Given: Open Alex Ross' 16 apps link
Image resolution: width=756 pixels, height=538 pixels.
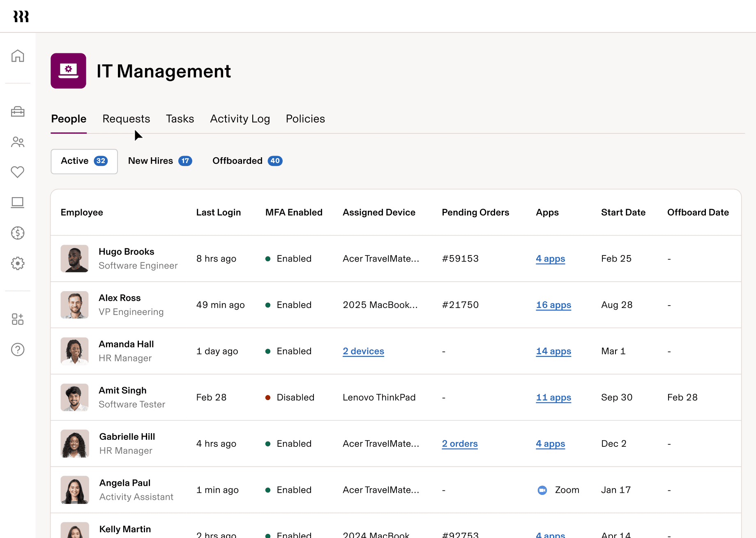Looking at the screenshot, I should click(553, 305).
